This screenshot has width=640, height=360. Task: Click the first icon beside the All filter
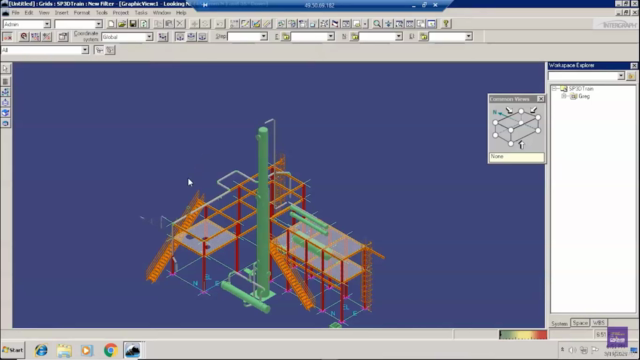99,50
